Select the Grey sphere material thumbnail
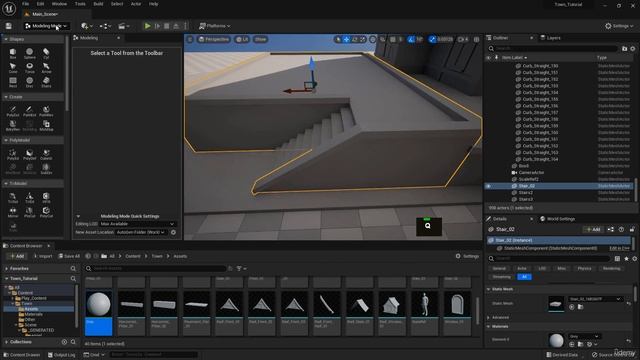The image size is (640, 360). pos(98,304)
